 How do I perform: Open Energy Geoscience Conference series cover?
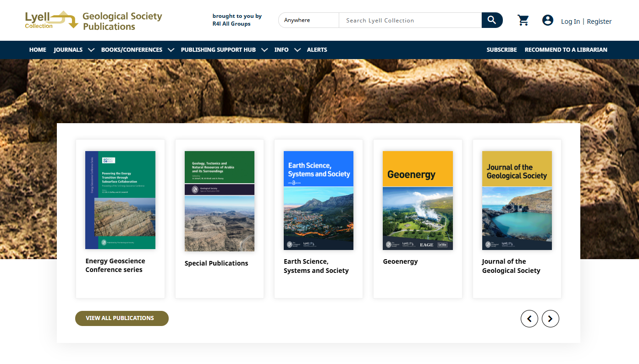[x=120, y=200]
